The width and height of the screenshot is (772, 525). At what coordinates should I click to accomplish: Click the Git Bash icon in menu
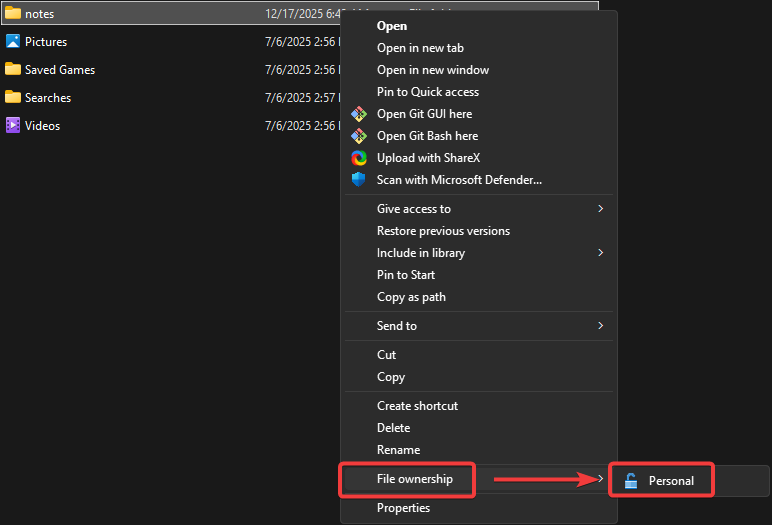359,136
